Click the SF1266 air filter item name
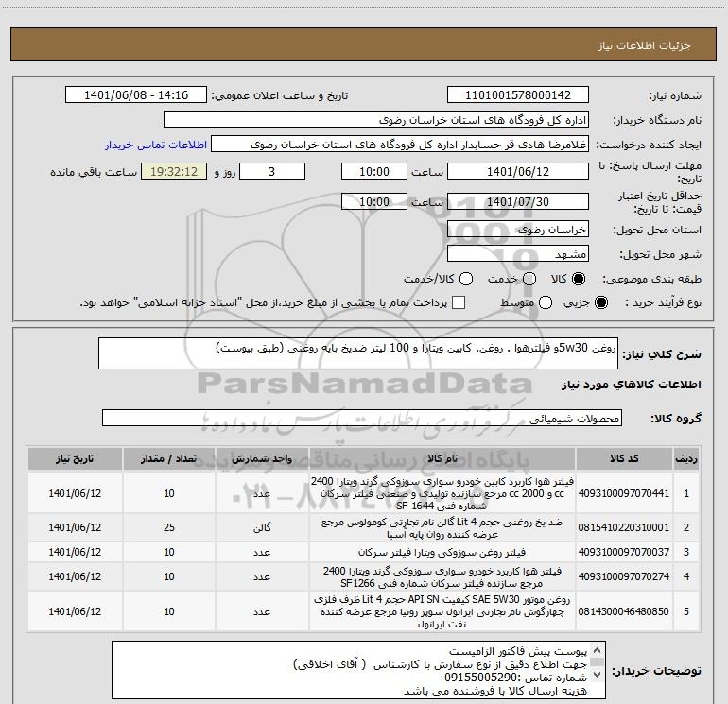The width and height of the screenshot is (728, 704). pos(442,576)
